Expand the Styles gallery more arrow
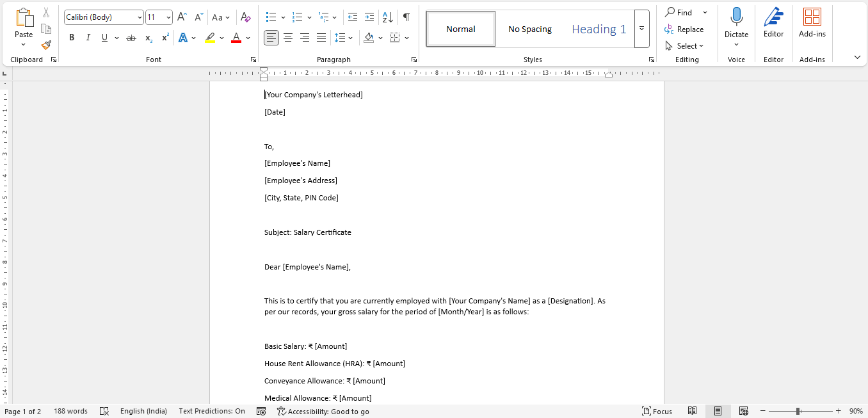The height and width of the screenshot is (418, 868). [641, 29]
